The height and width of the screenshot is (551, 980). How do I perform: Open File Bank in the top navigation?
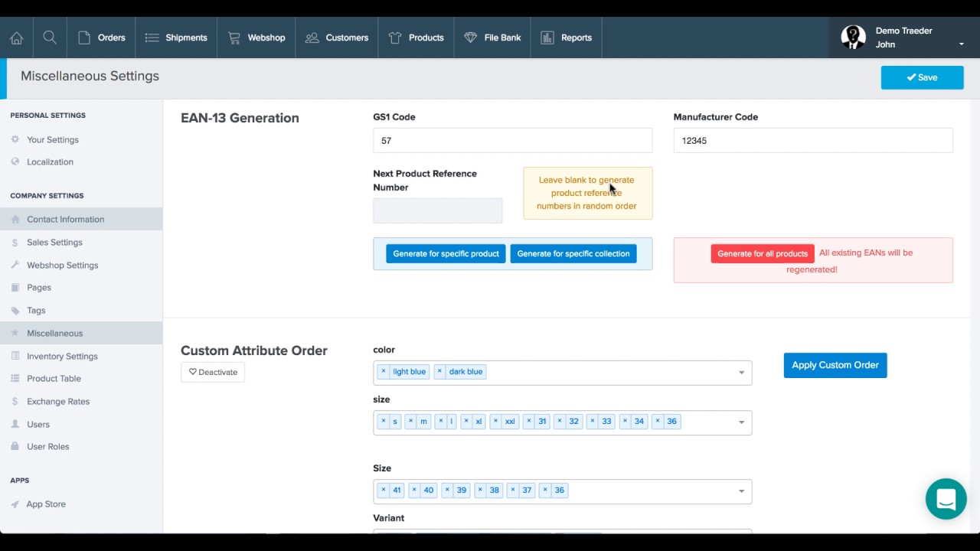coord(492,37)
